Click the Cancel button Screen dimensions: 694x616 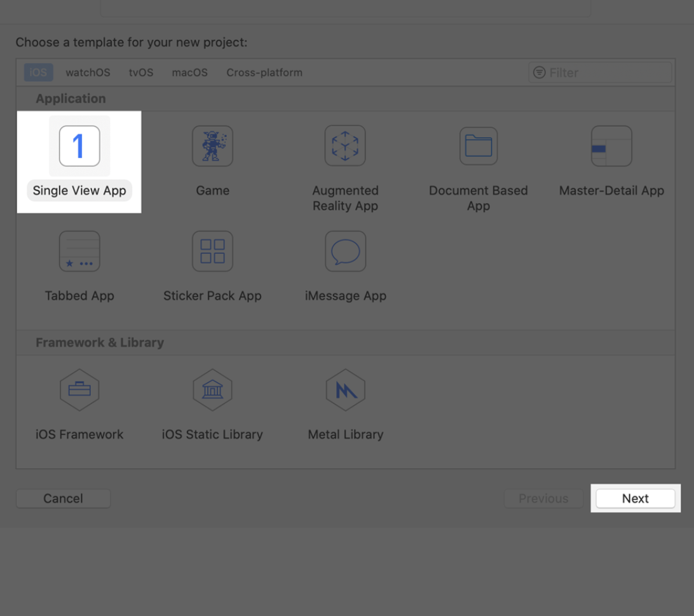[64, 499]
